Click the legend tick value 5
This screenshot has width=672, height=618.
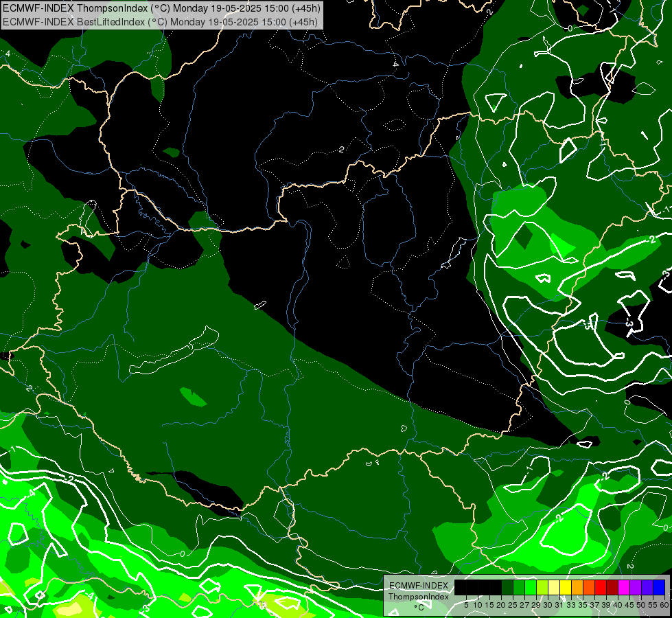tap(466, 605)
